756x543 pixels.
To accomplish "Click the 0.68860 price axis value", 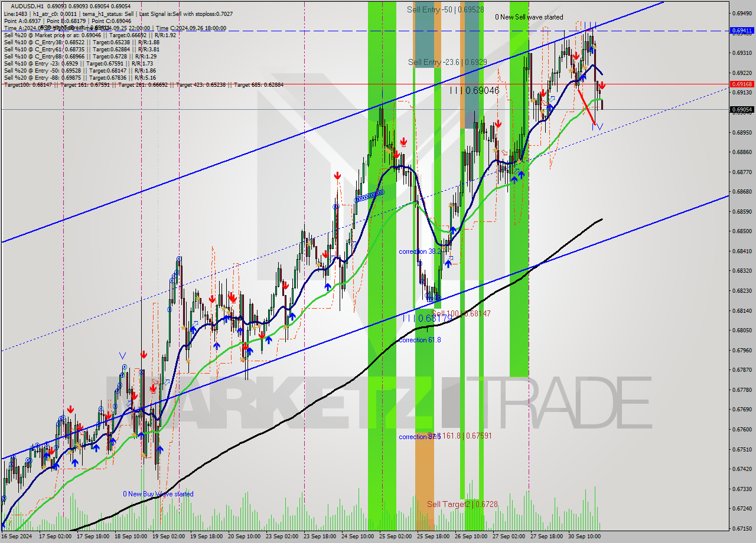I will pyautogui.click(x=742, y=152).
